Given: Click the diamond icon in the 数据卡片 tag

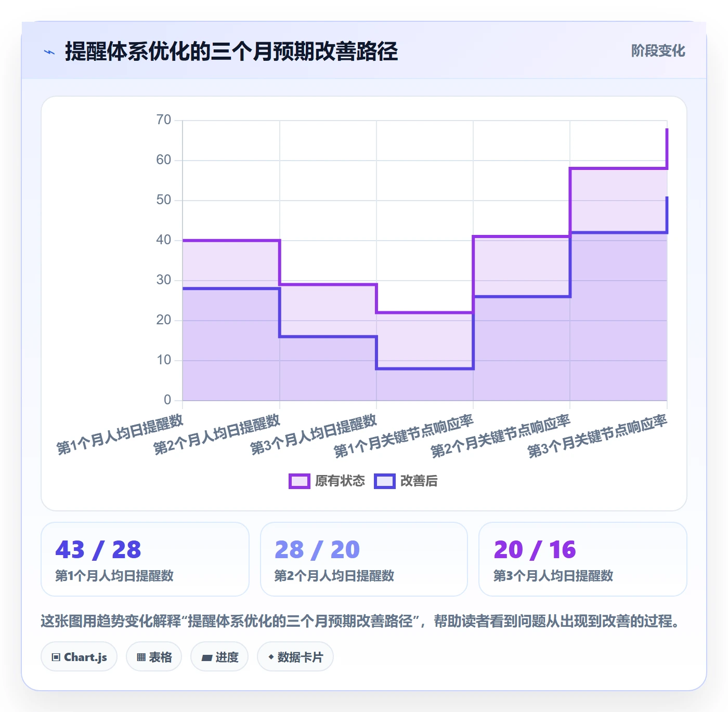Looking at the screenshot, I should [x=271, y=657].
